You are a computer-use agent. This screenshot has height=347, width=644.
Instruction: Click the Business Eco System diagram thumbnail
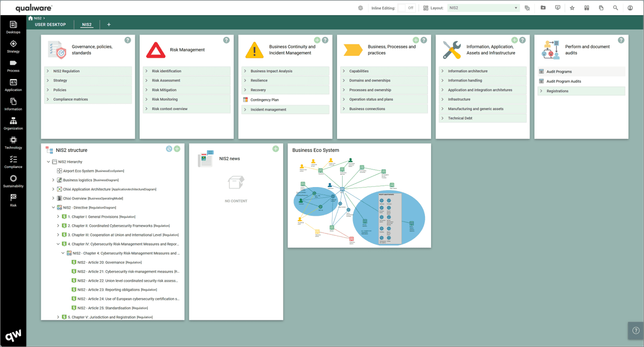[x=359, y=201]
